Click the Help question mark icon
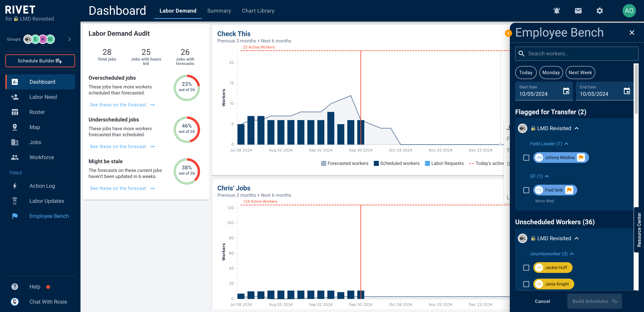The height and width of the screenshot is (312, 644). point(15,287)
